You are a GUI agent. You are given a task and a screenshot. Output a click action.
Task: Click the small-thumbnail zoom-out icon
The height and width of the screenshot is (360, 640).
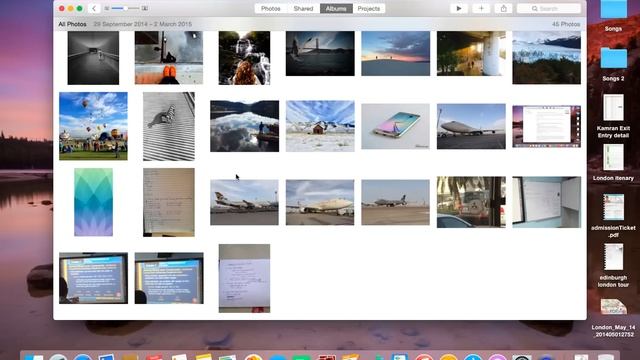(107, 8)
